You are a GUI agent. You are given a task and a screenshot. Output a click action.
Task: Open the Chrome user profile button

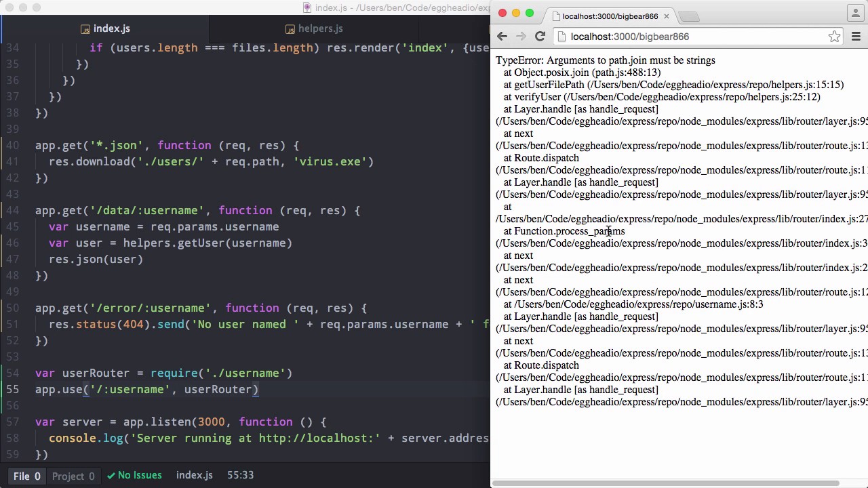coord(855,12)
